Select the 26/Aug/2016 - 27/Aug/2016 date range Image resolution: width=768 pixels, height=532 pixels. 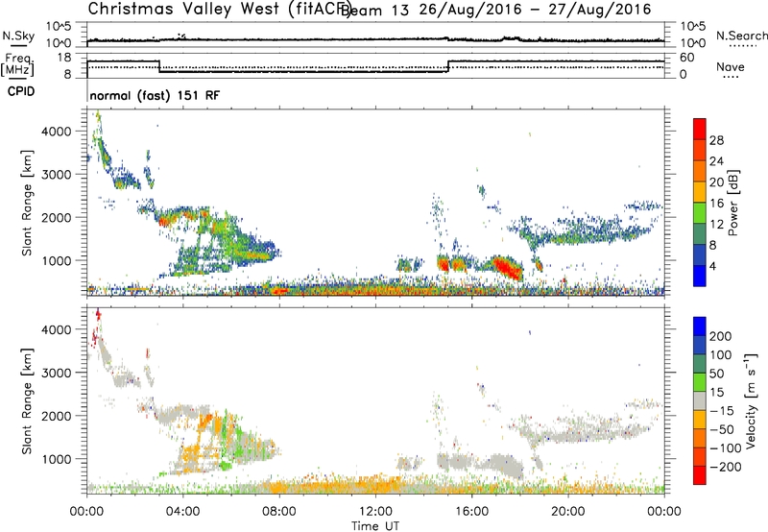coord(535,10)
